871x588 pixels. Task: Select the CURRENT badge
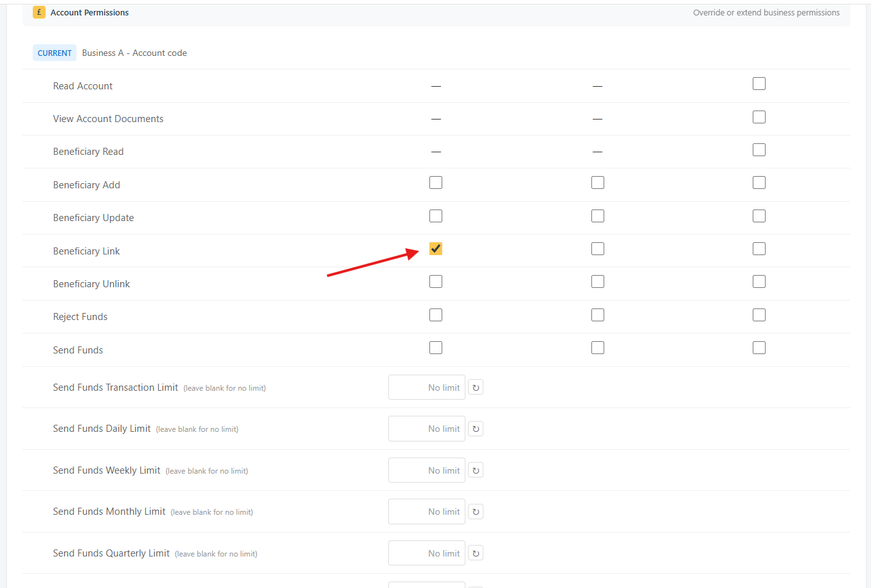click(54, 53)
